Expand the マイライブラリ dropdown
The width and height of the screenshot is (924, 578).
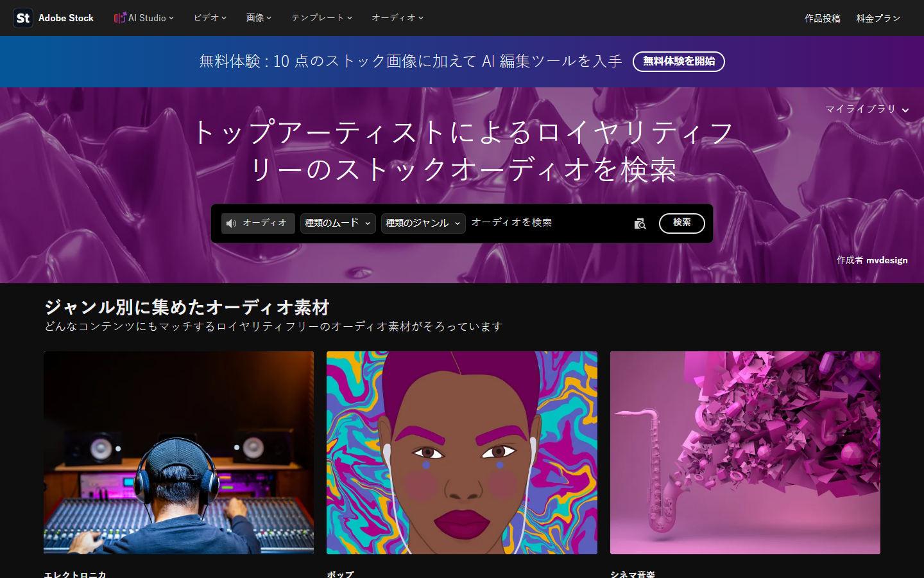(x=867, y=109)
